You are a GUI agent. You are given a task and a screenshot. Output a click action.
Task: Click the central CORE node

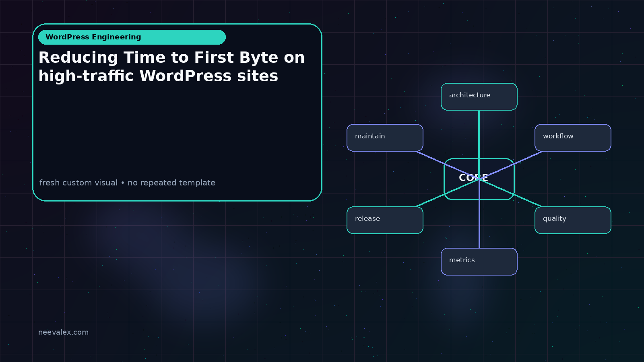479,179
